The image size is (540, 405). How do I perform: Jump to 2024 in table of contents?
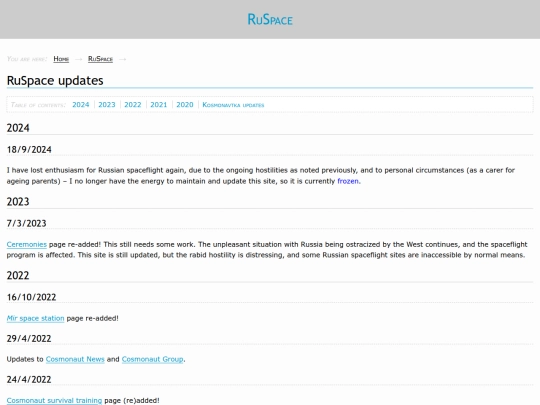point(81,105)
